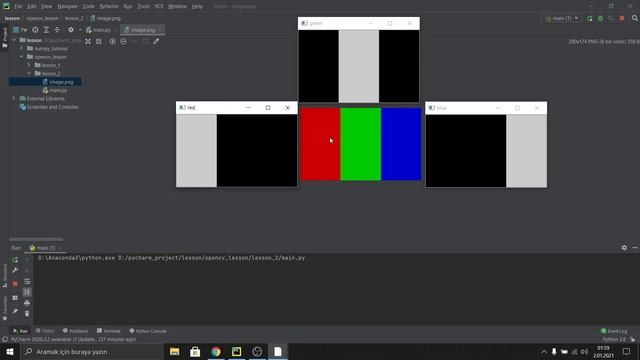Image resolution: width=640 pixels, height=360 pixels.
Task: Open Run panel gear options
Action: [624, 248]
